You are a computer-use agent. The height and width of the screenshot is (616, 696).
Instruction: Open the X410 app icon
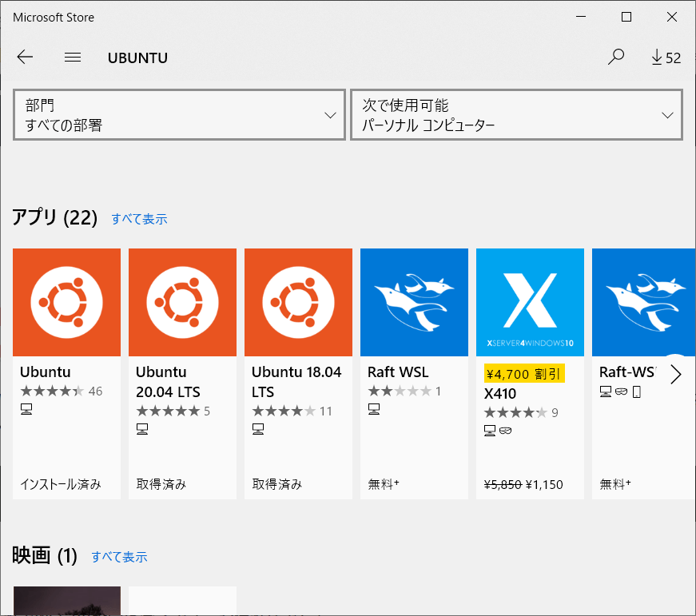530,302
